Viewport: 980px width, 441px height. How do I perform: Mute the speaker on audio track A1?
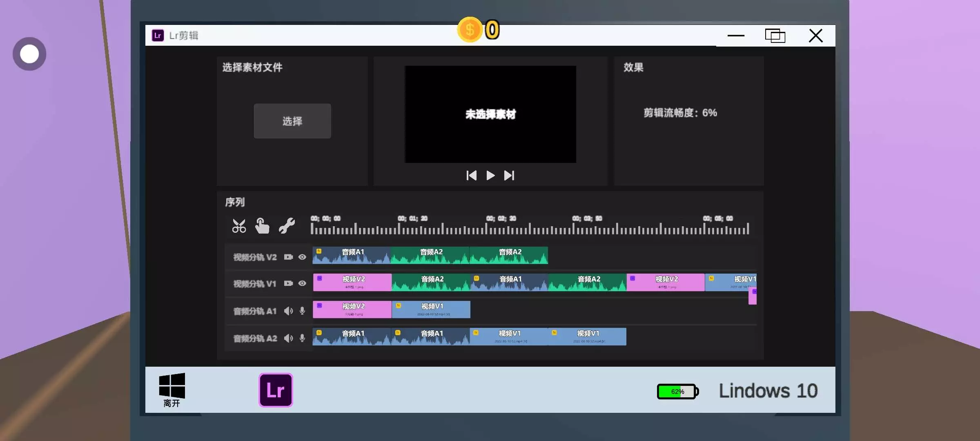coord(289,311)
